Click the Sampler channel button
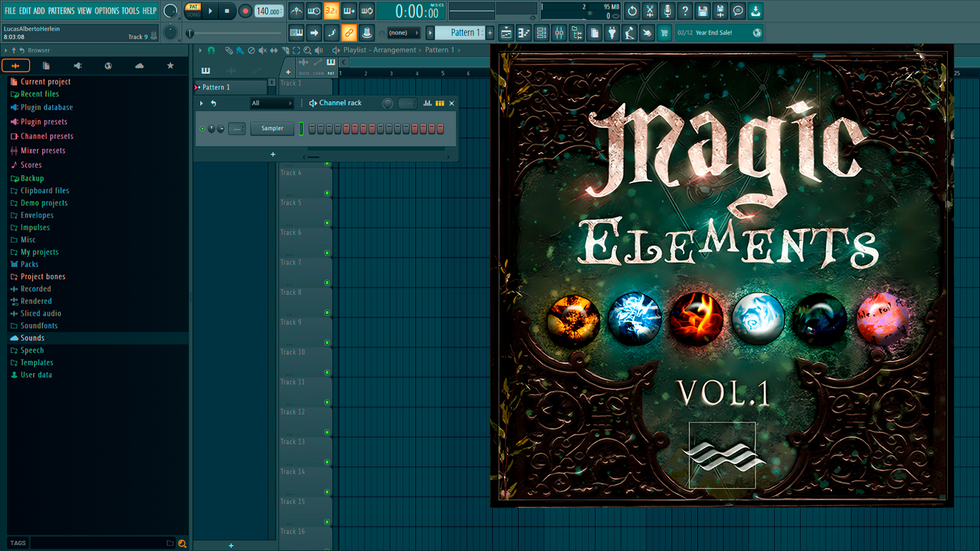 pos(272,128)
